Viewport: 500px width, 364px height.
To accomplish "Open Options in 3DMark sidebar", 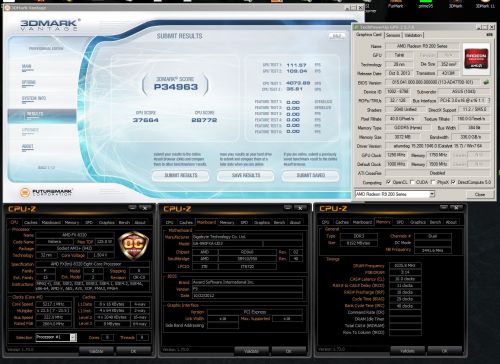I will point(29,83).
